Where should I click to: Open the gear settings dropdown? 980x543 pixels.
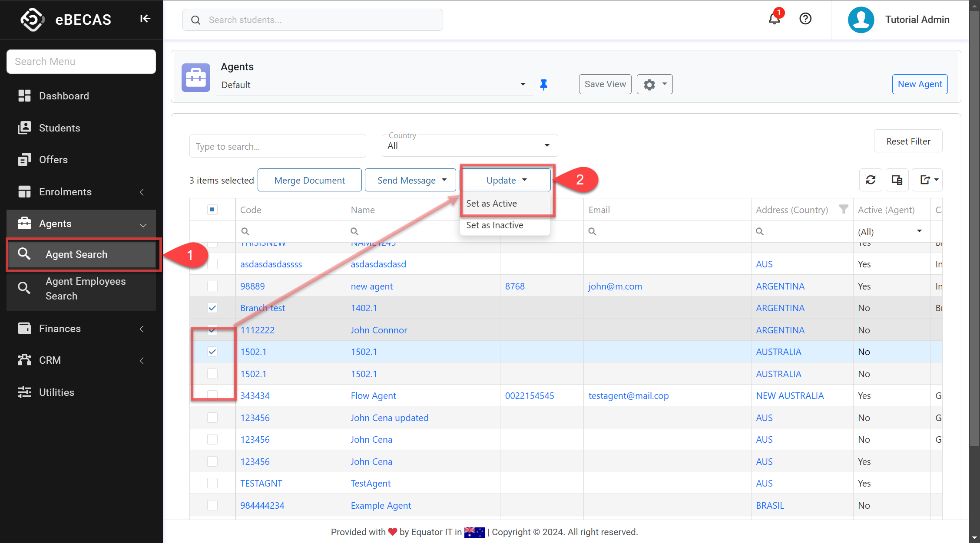pyautogui.click(x=655, y=84)
